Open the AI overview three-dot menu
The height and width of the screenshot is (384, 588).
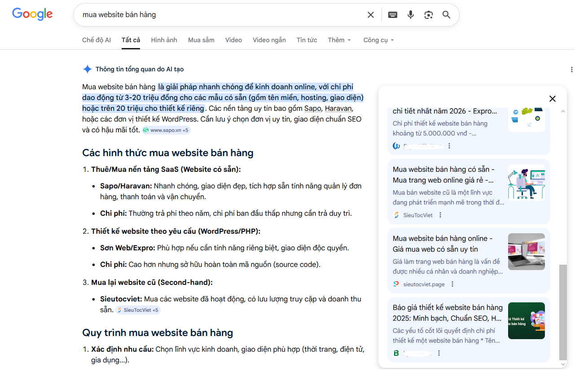(572, 69)
